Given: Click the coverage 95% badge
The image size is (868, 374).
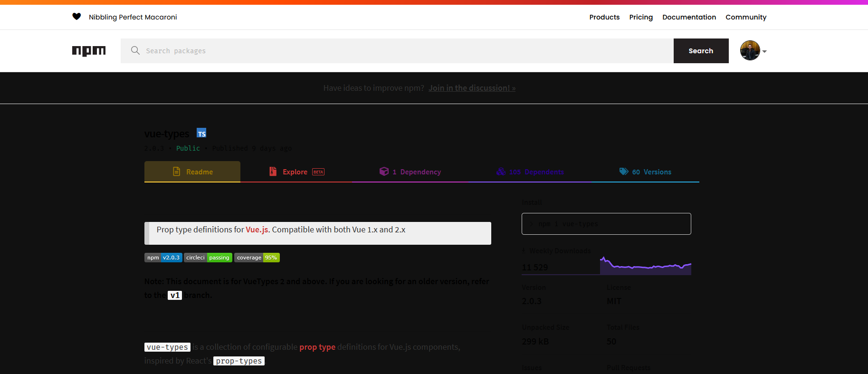Looking at the screenshot, I should pyautogui.click(x=257, y=258).
